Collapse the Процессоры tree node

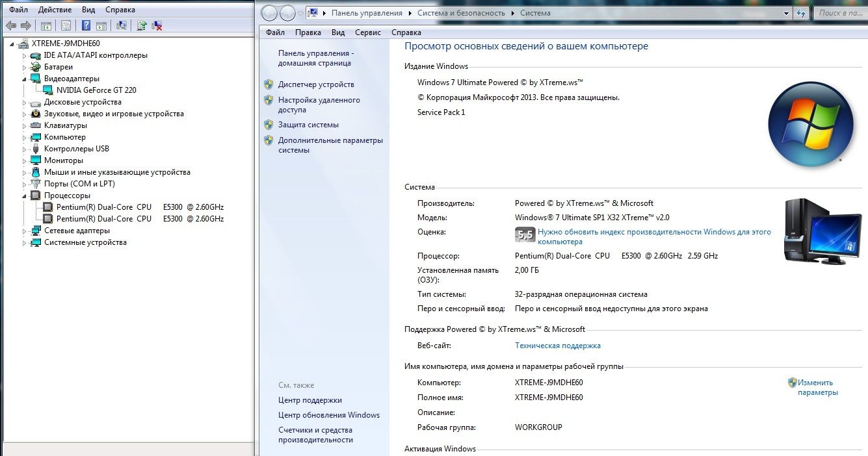click(x=25, y=196)
